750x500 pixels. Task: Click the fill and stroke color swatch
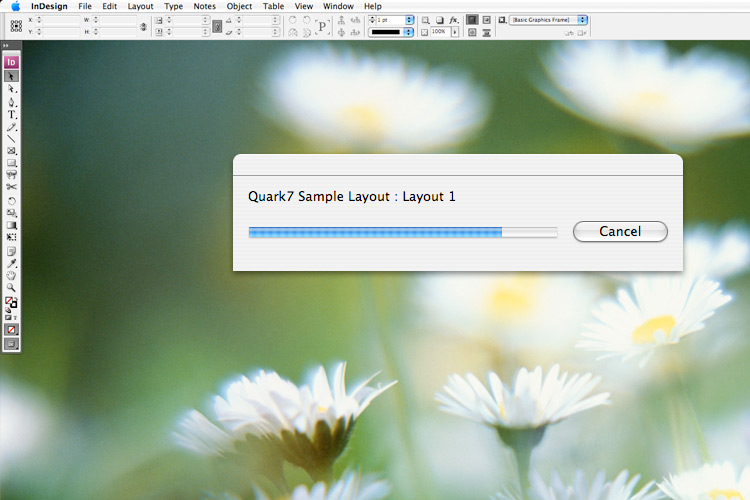[12, 303]
